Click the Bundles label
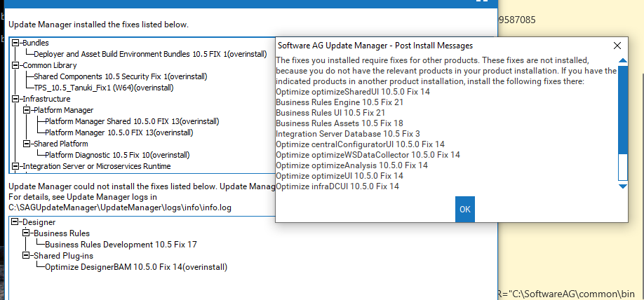The height and width of the screenshot is (300, 644). [36, 43]
